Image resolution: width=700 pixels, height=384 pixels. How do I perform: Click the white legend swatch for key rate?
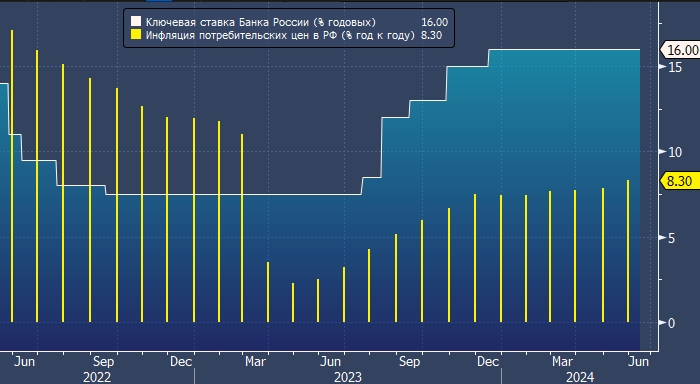[136, 22]
